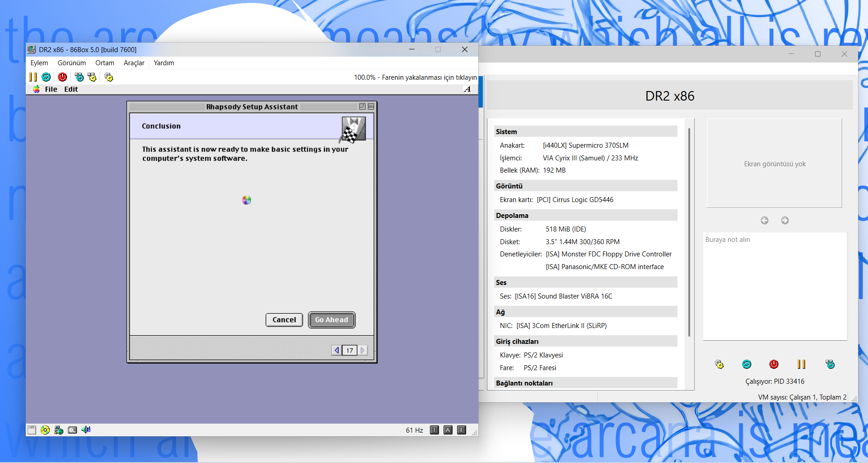The height and width of the screenshot is (463, 868).
Task: Pause emulation from the 86Box toolbar
Action: [x=33, y=77]
